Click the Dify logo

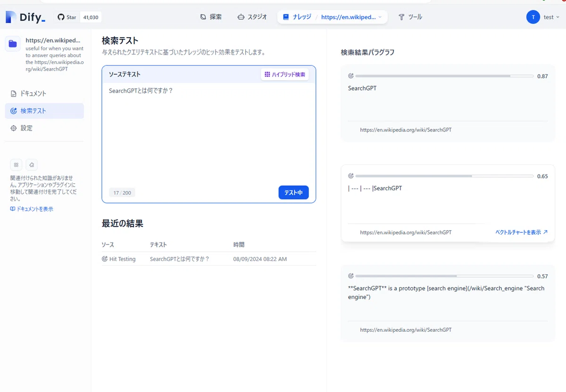25,17
